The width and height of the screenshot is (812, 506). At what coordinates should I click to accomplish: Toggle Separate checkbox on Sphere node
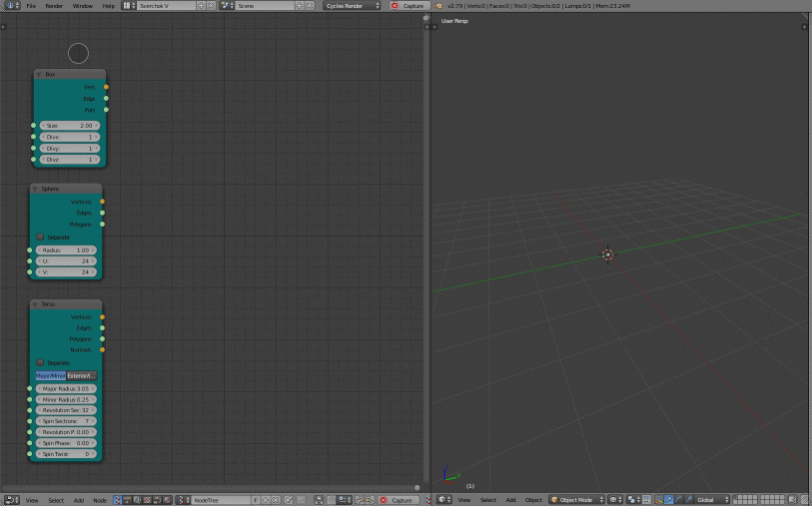(41, 237)
